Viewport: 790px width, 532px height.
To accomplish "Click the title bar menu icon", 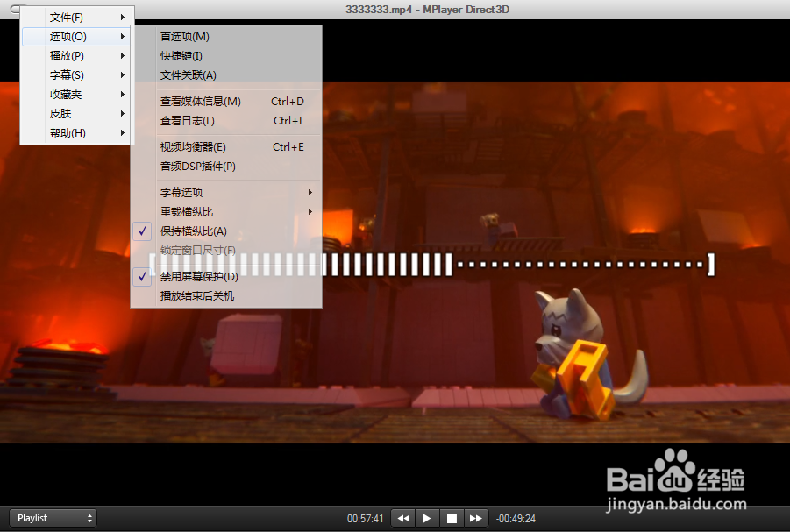I will click(15, 9).
